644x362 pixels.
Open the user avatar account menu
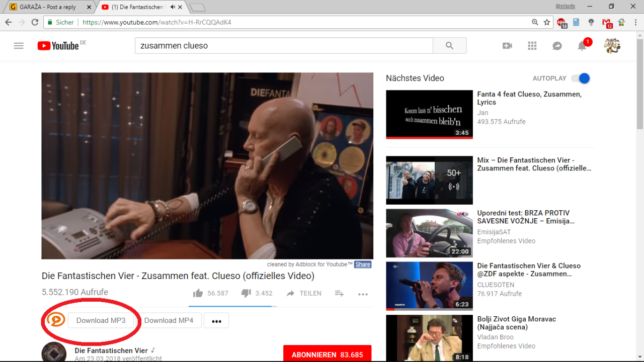[x=612, y=46]
